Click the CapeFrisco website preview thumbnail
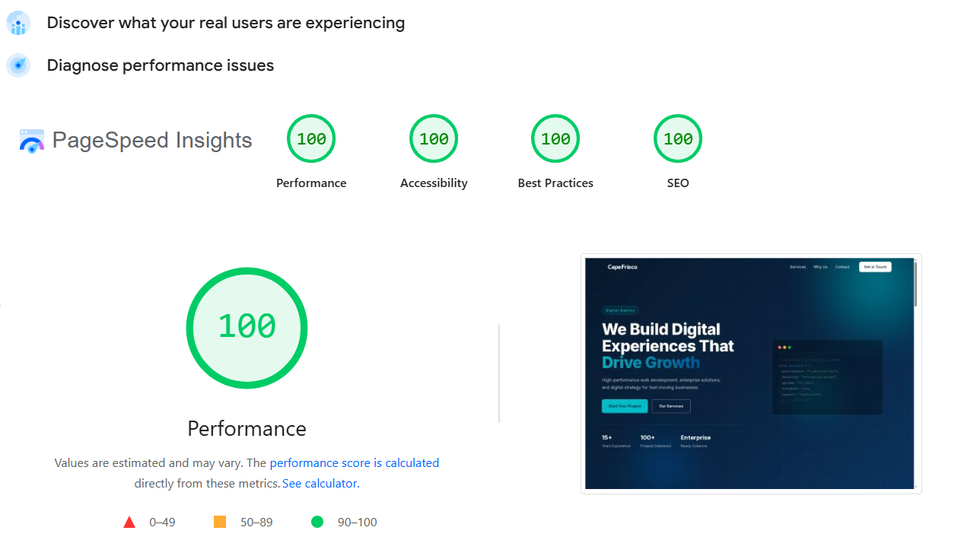 [x=751, y=373]
